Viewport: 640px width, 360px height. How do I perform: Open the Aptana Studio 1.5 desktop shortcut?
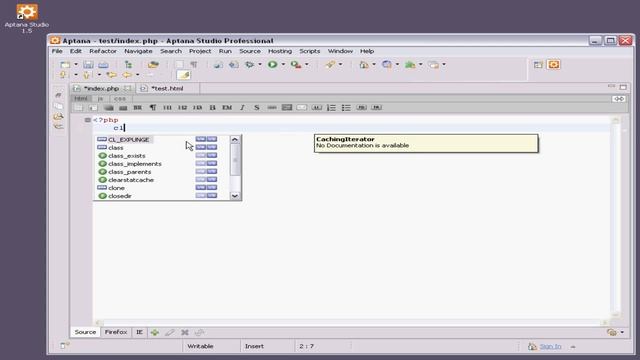point(27,18)
